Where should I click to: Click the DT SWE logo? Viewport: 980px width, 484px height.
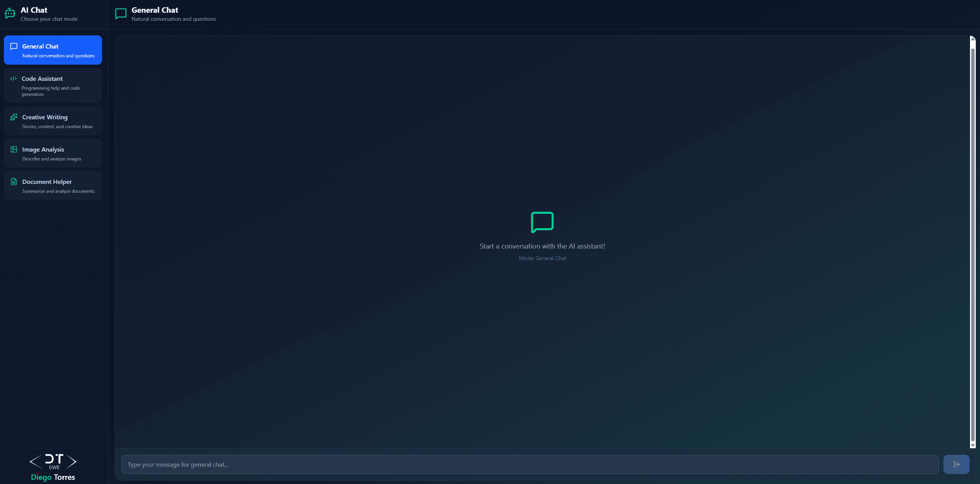53,461
